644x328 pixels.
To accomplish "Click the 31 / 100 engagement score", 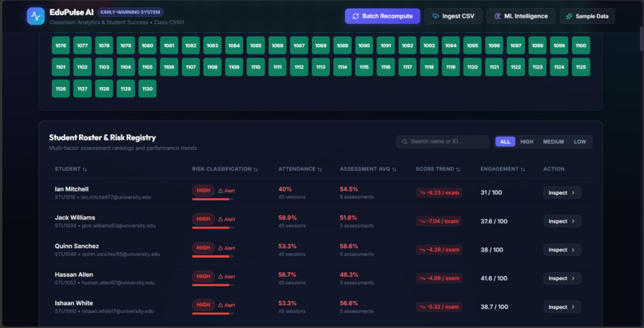I will [491, 192].
